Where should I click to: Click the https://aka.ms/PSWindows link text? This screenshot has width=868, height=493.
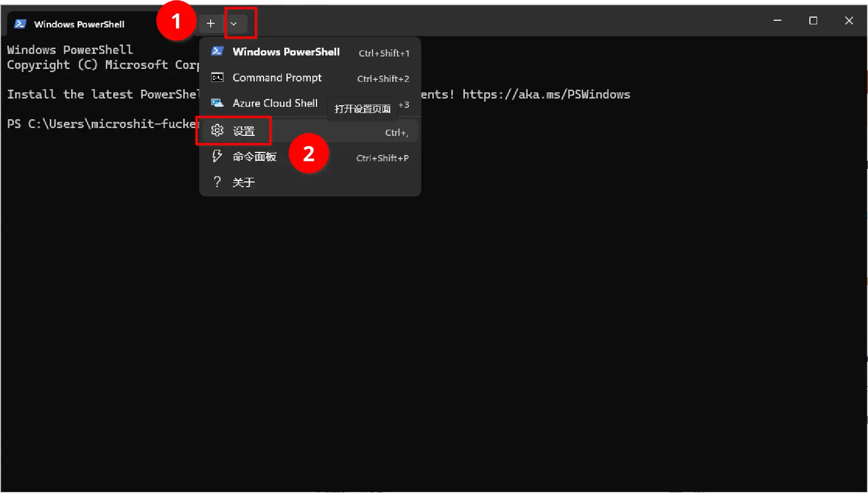point(546,94)
